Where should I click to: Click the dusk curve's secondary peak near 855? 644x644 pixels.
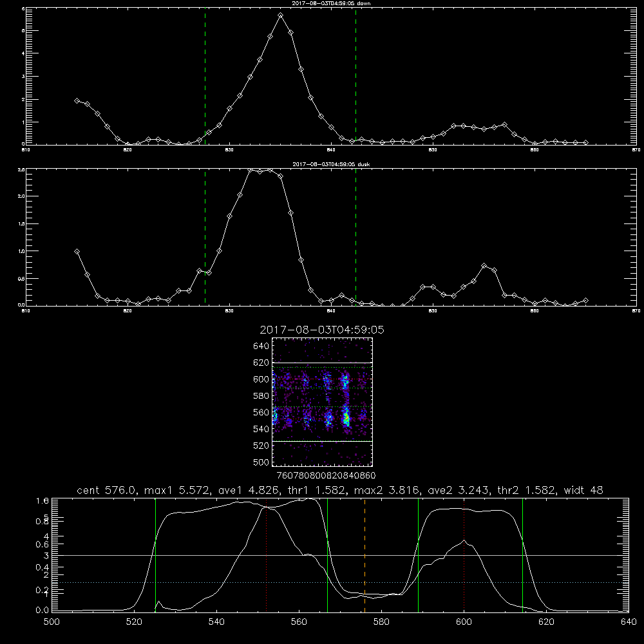pyautogui.click(x=484, y=266)
